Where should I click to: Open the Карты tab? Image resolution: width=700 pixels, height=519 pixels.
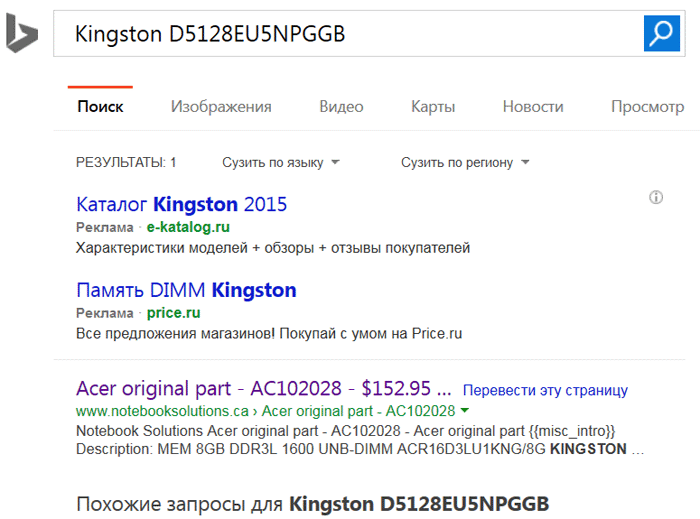click(x=433, y=107)
